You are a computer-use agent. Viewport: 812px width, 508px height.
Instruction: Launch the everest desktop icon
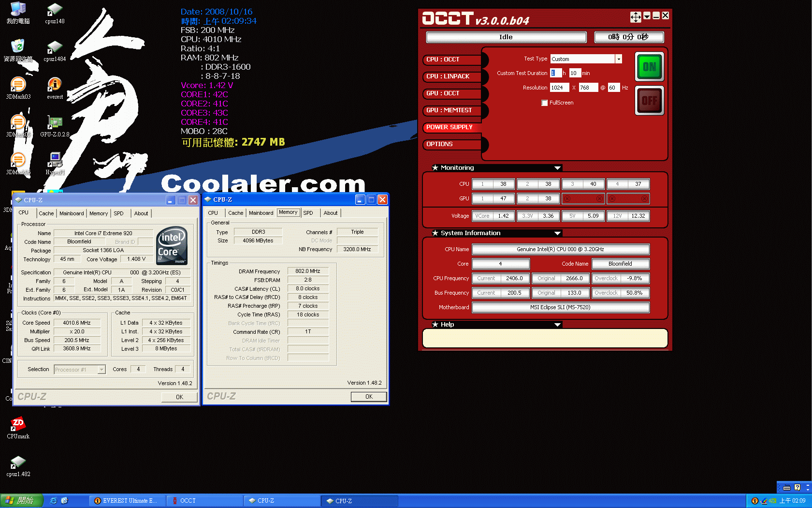point(55,89)
